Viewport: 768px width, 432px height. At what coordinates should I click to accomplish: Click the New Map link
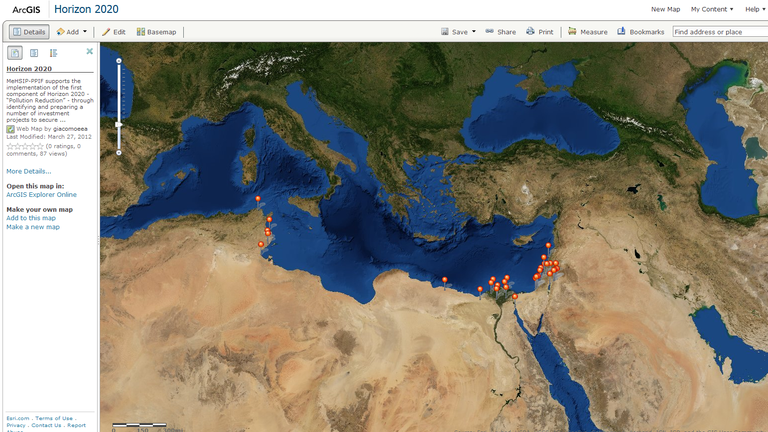point(665,9)
